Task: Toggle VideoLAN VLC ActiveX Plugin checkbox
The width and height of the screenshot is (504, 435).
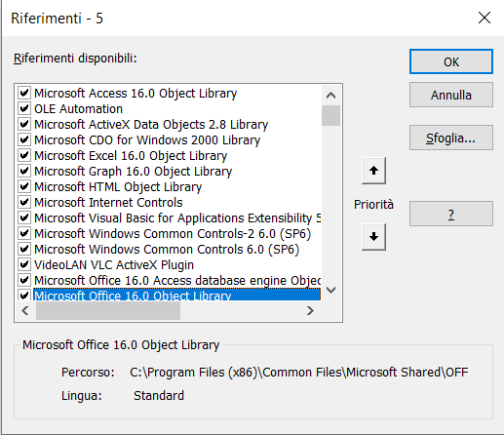Action: 24,264
